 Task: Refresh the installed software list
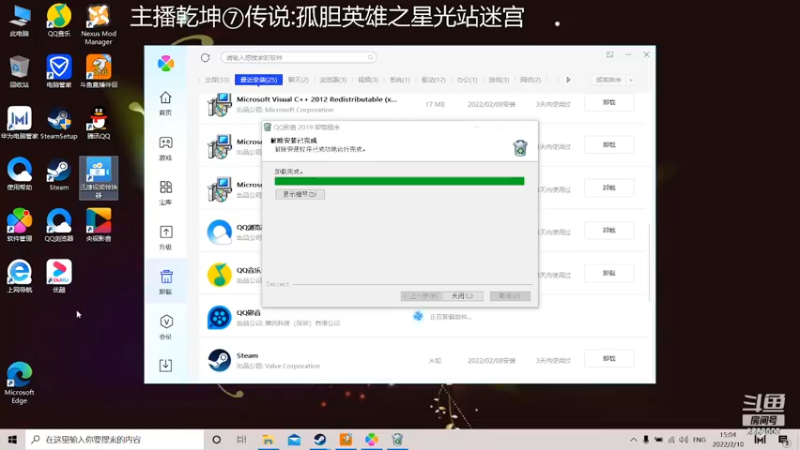coord(205,58)
